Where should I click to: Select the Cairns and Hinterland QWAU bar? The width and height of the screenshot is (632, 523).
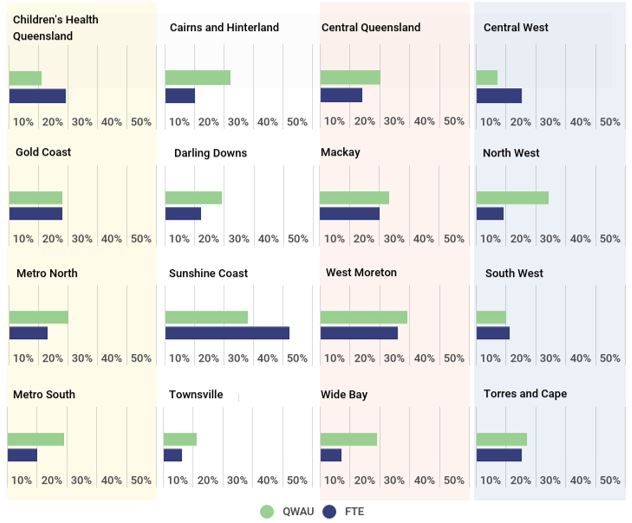[197, 77]
